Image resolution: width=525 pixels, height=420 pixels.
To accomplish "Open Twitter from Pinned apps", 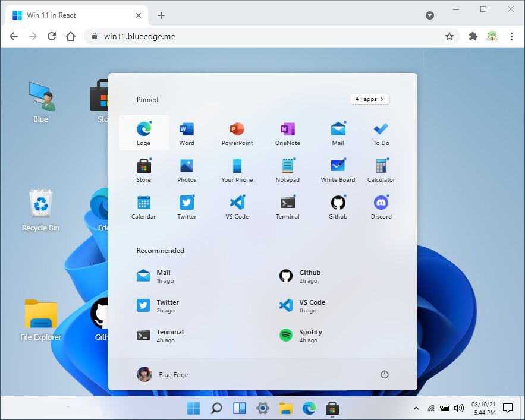I will (187, 206).
